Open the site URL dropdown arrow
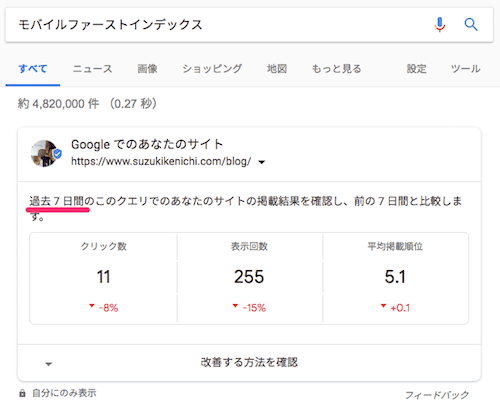The height and width of the screenshot is (411, 500). point(262,162)
